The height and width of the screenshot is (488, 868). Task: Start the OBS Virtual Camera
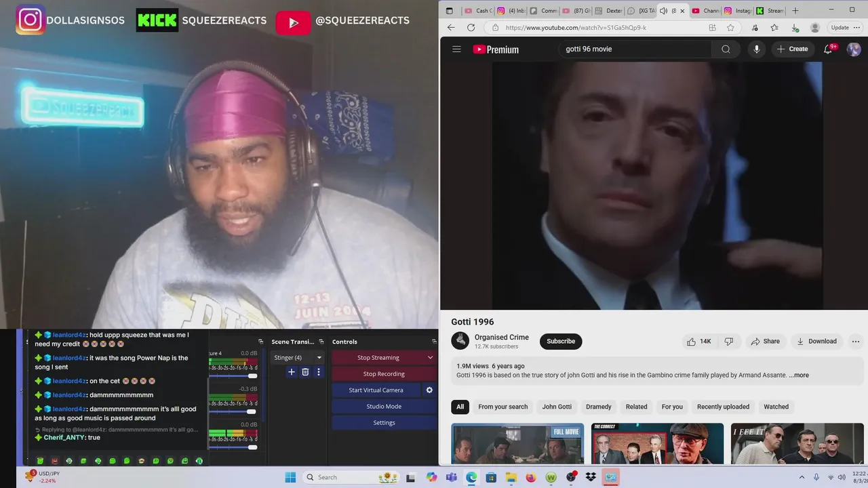(x=376, y=390)
